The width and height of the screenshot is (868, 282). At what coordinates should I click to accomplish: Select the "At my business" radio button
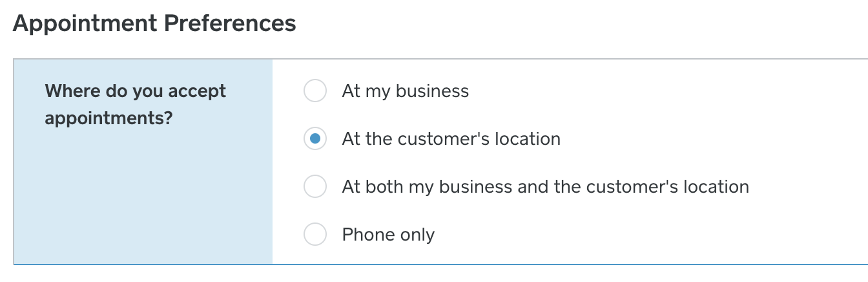[x=315, y=91]
